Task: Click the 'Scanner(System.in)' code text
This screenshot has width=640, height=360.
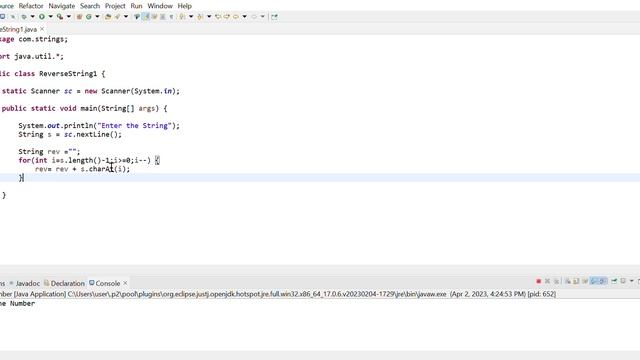Action: (x=138, y=91)
